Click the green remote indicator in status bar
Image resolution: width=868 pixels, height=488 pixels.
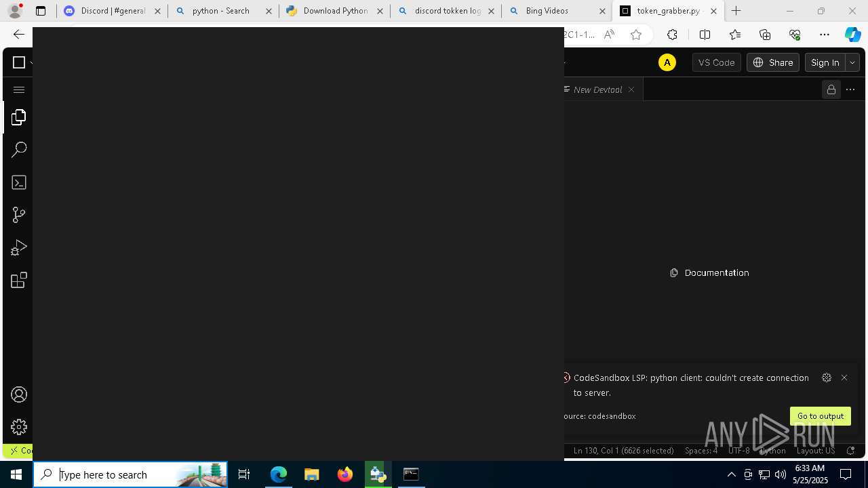(18, 451)
